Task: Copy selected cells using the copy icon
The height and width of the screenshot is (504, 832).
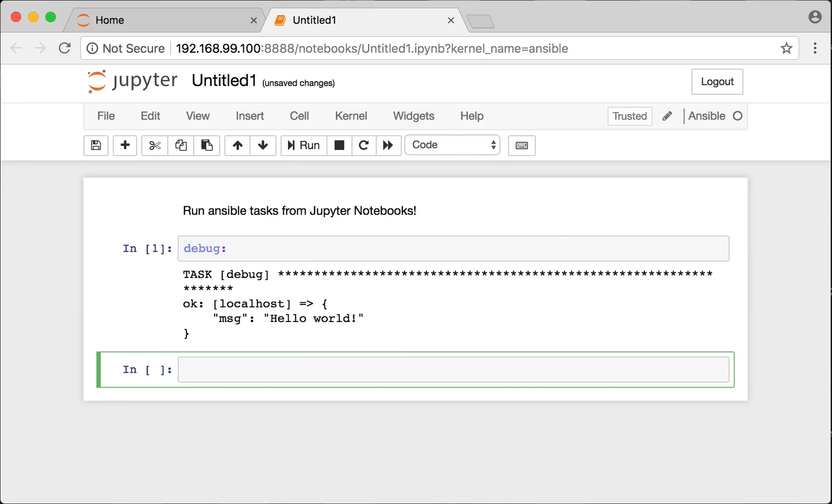Action: tap(181, 145)
